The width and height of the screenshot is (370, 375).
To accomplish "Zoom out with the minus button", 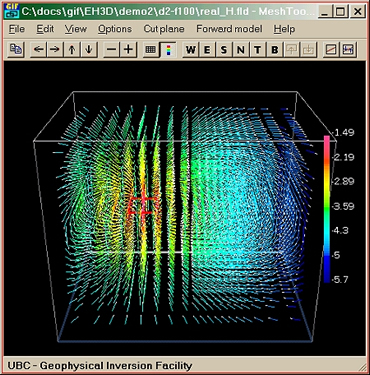I will click(112, 50).
